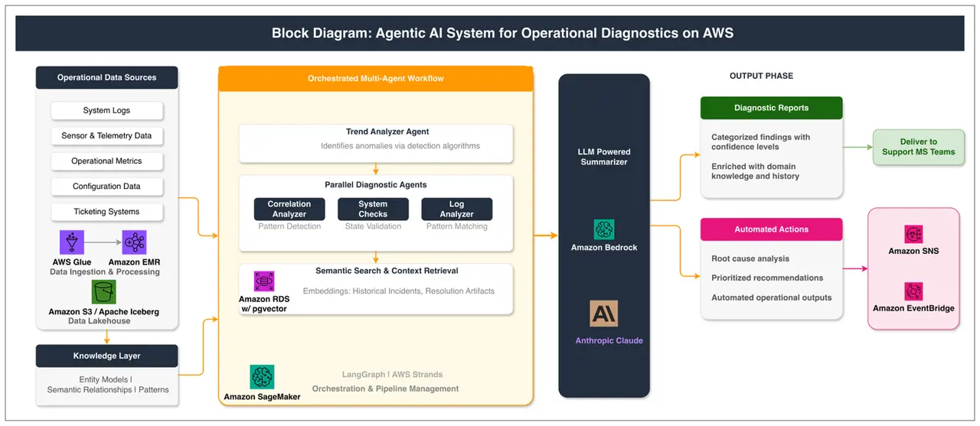Click the Amazon SageMaker icon
This screenshot has width=980, height=426.
262,377
